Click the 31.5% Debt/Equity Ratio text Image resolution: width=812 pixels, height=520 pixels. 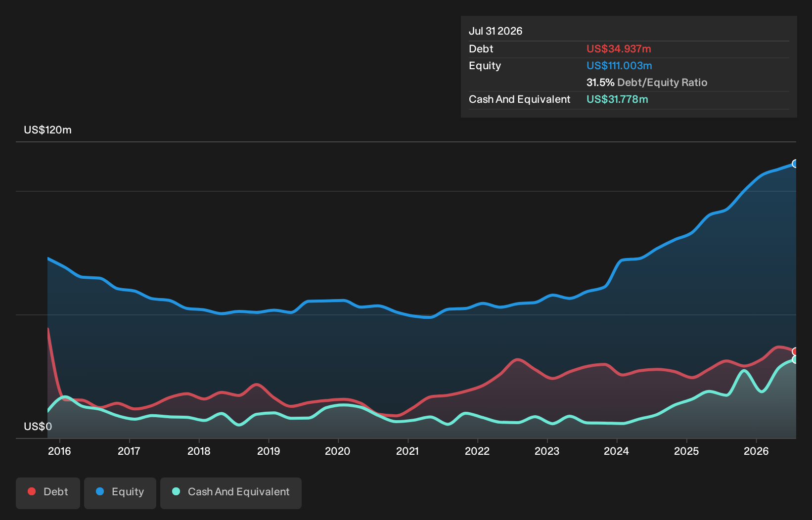coord(647,83)
